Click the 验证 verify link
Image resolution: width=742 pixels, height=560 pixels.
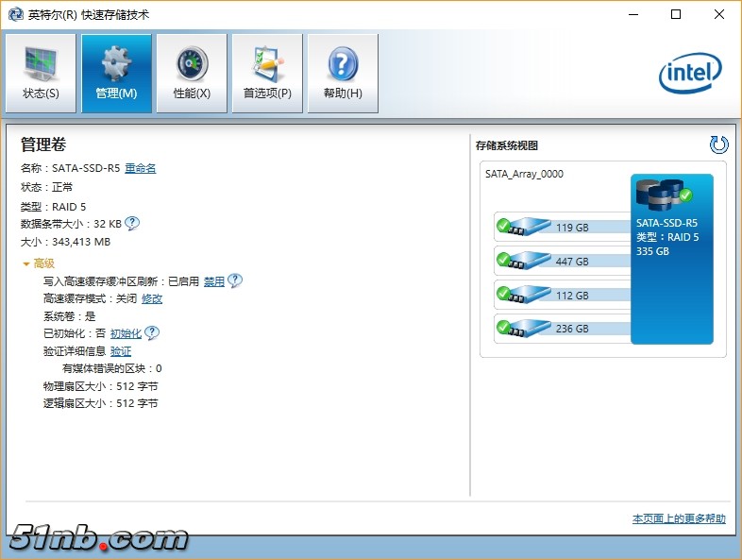[x=121, y=351]
